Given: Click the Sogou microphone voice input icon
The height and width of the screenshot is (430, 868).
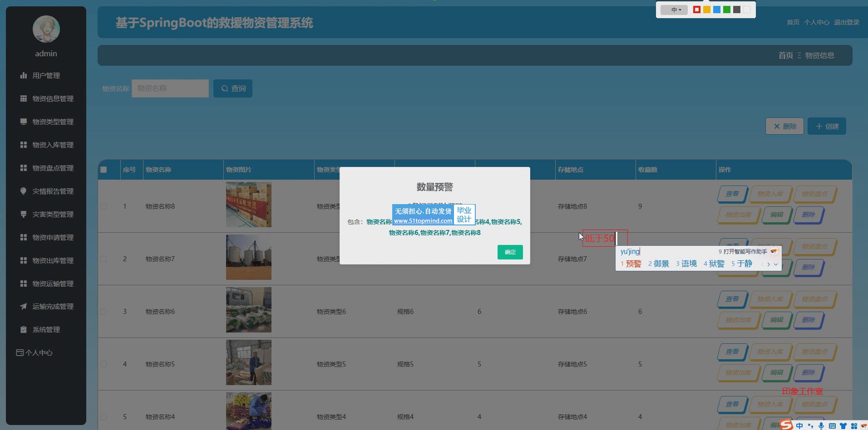Looking at the screenshot, I should point(821,425).
